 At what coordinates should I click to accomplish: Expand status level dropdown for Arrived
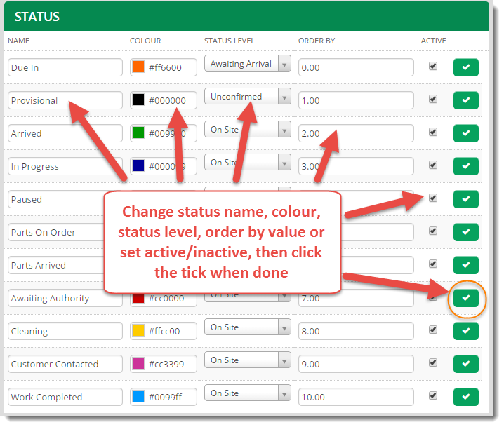click(x=248, y=130)
